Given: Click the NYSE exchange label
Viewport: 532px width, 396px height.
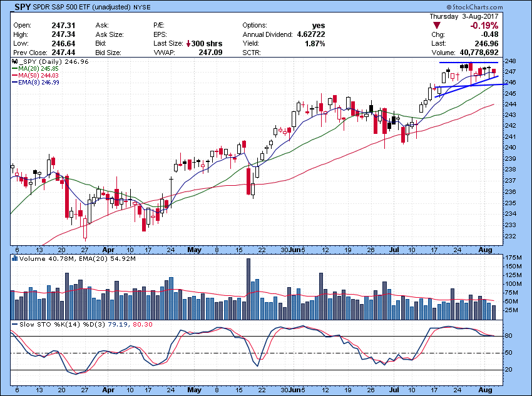Looking at the screenshot, I should coord(142,7).
